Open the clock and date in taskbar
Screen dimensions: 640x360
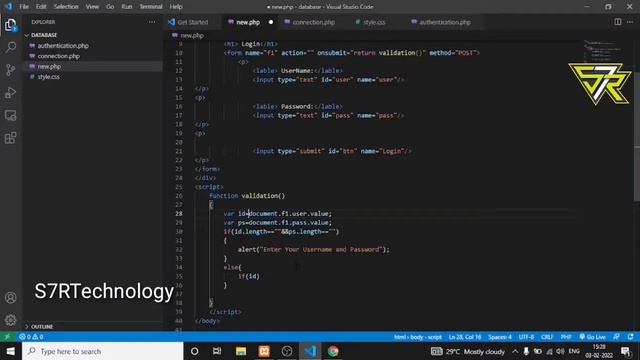[x=599, y=351]
